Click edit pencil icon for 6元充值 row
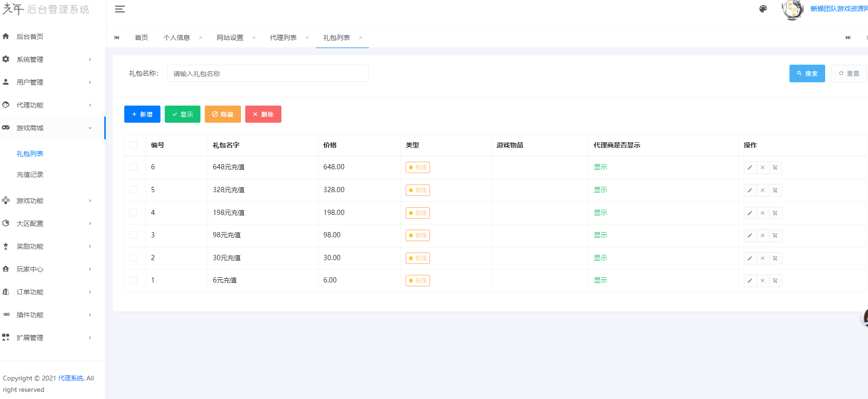The image size is (868, 399). pyautogui.click(x=750, y=281)
